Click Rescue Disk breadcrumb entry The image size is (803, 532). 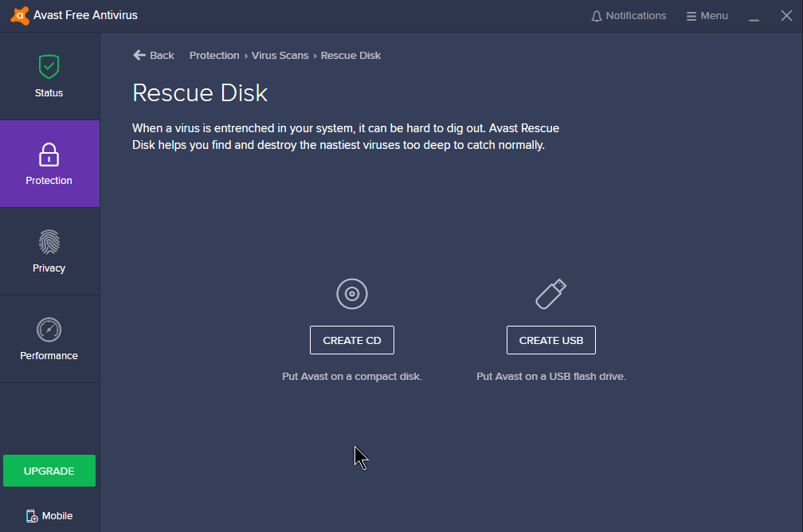[x=351, y=55]
